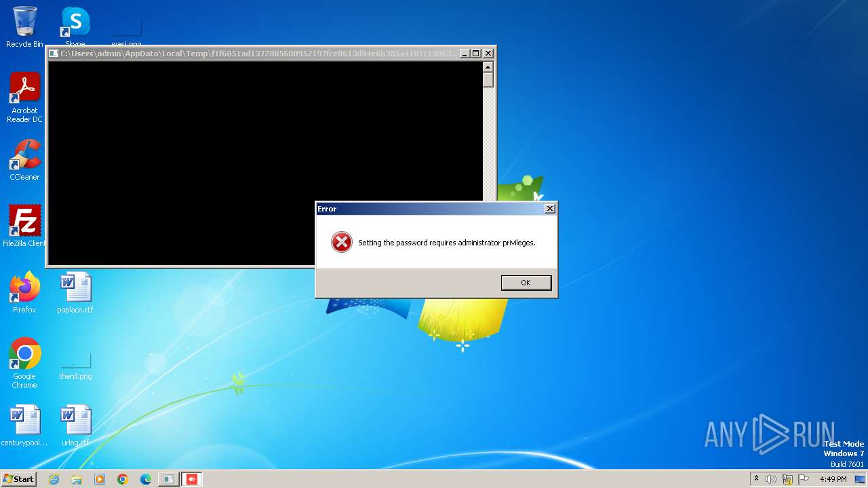This screenshot has height=488, width=868.
Task: Open console window system menu icon
Action: 54,53
